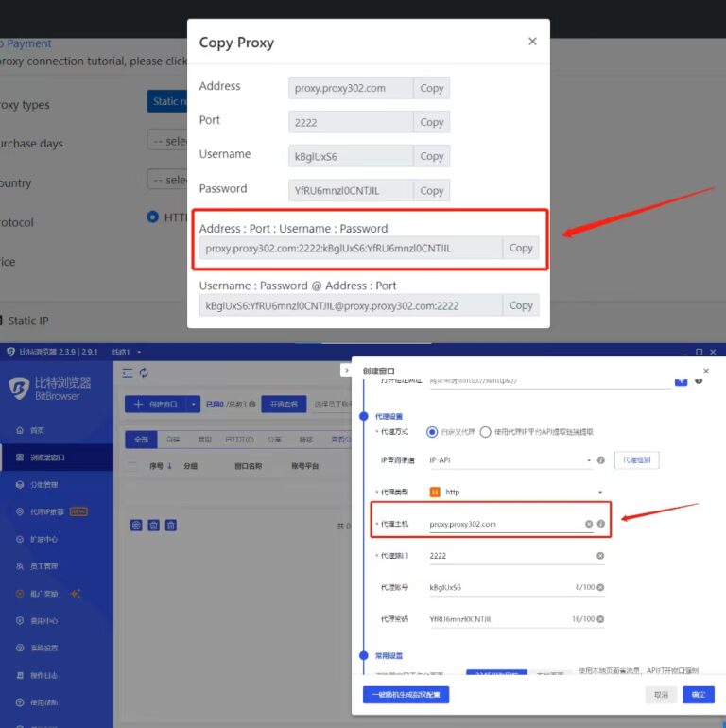Switch to the 全部 tab in window list
726x728 pixels.
pyautogui.click(x=141, y=439)
